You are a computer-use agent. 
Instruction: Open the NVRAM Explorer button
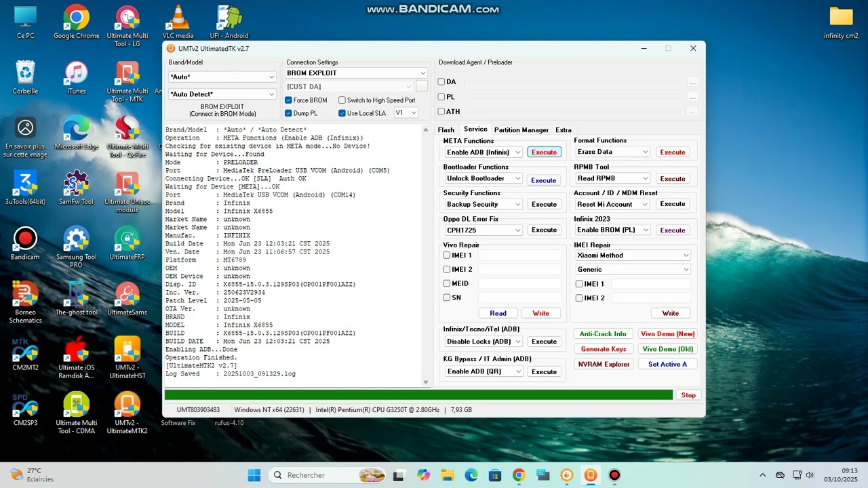tap(603, 365)
